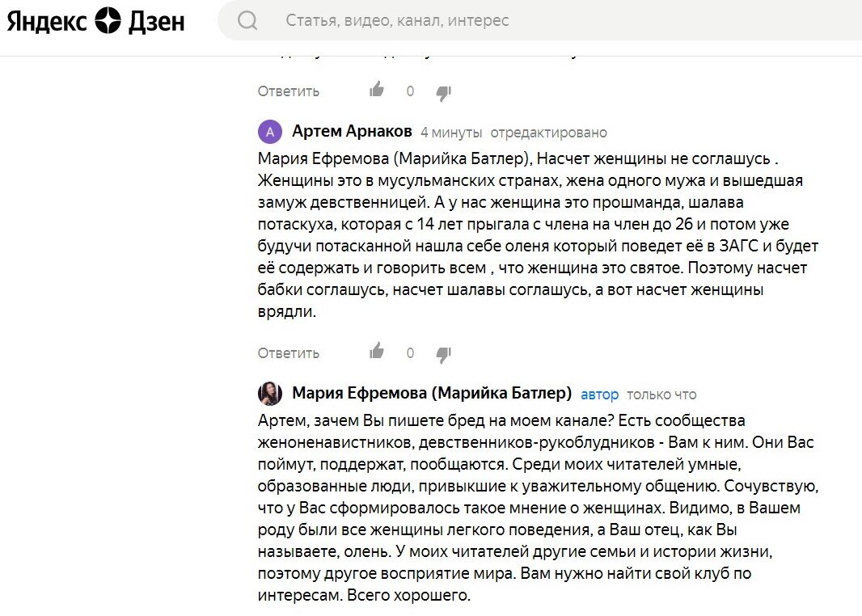The width and height of the screenshot is (862, 616).
Task: Click Ответить under Артем Арнаков's comment
Action: [288, 353]
